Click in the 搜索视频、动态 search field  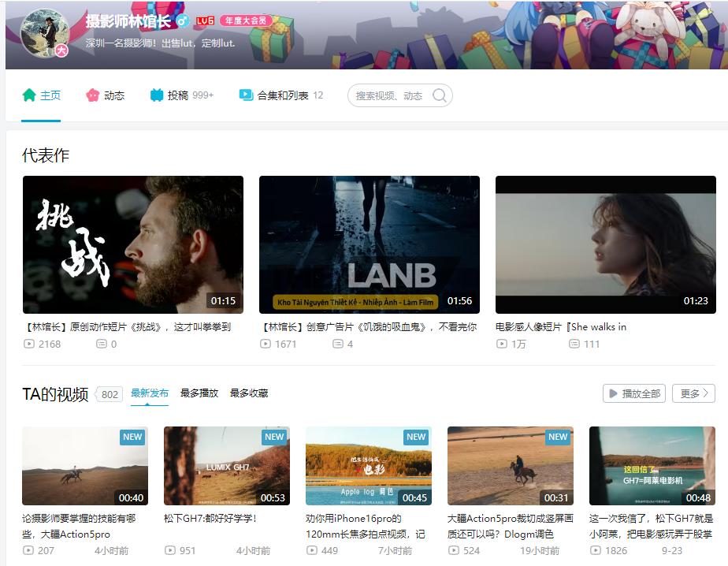tap(390, 95)
